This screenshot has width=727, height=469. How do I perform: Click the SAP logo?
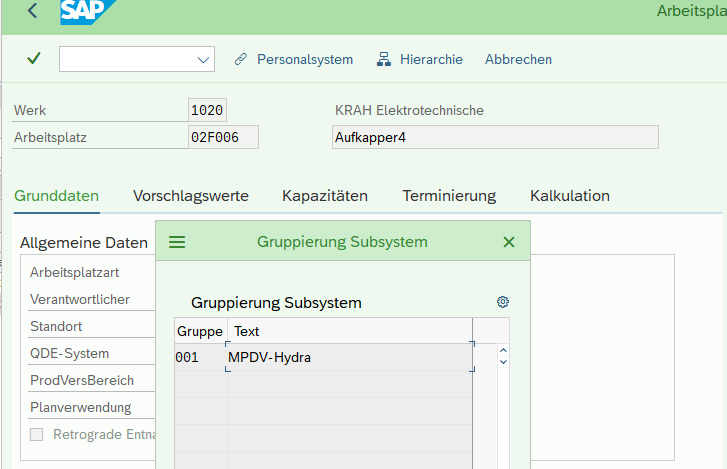pos(88,12)
